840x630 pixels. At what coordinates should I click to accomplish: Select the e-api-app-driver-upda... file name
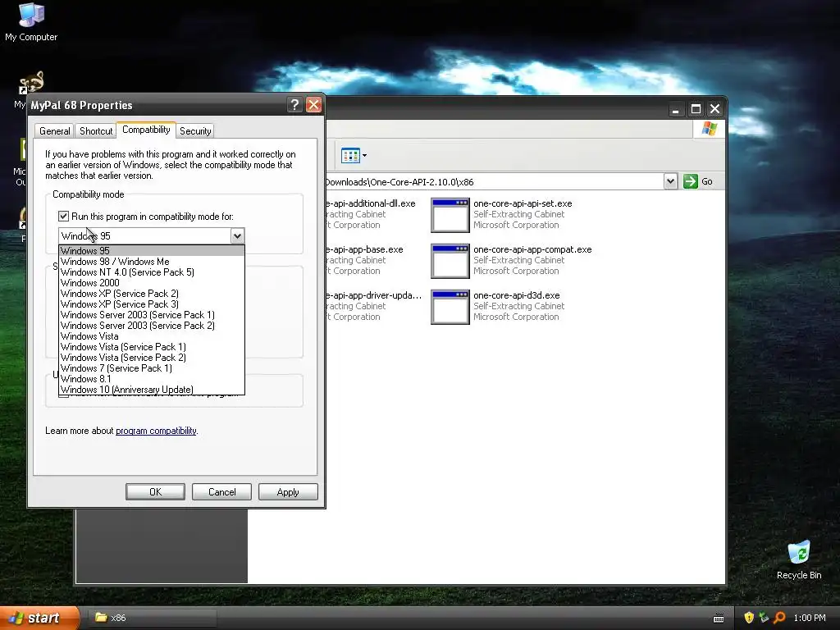[373, 295]
